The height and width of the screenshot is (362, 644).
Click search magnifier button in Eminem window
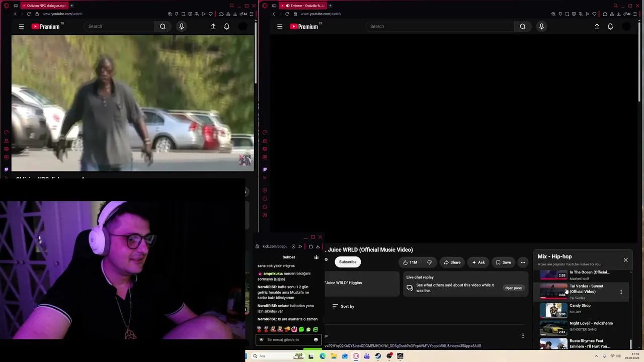tap(523, 27)
